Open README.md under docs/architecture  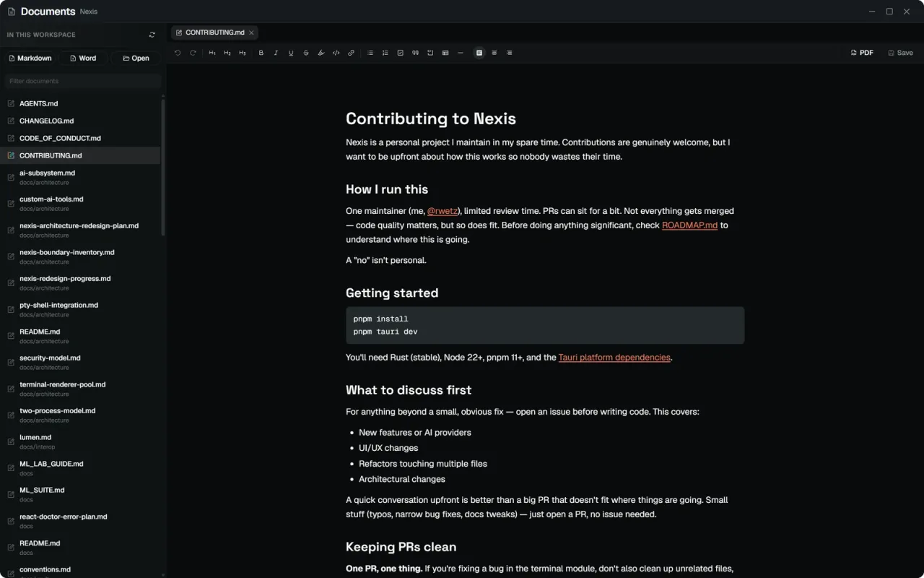80,336
